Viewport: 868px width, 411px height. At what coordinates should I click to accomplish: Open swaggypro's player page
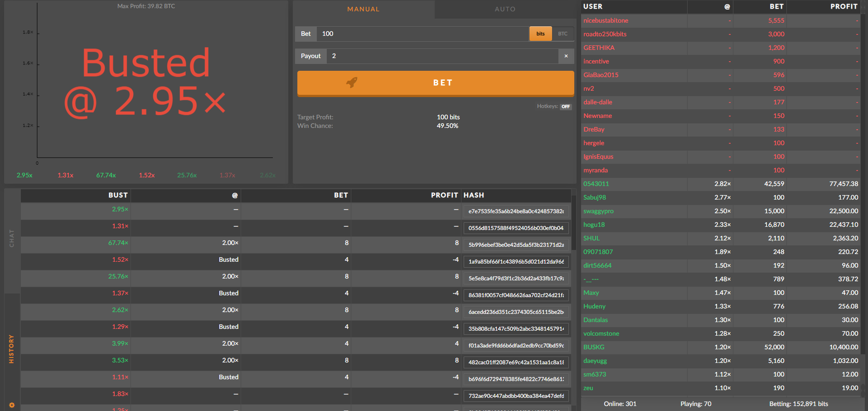[x=598, y=211]
